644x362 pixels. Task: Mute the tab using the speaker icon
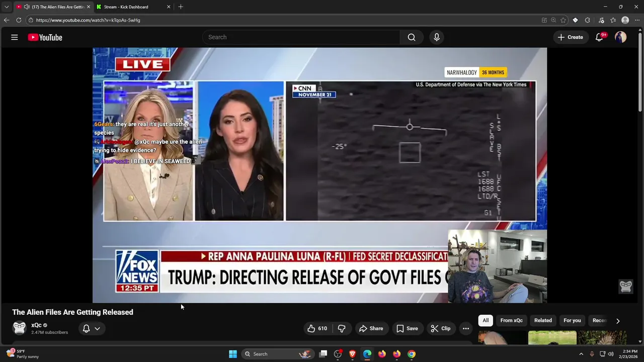27,7
